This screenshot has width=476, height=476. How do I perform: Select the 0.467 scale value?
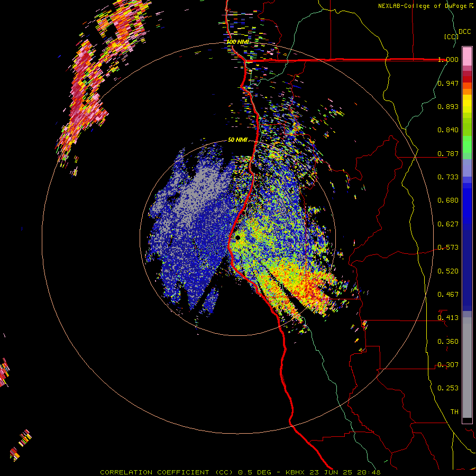448,295
